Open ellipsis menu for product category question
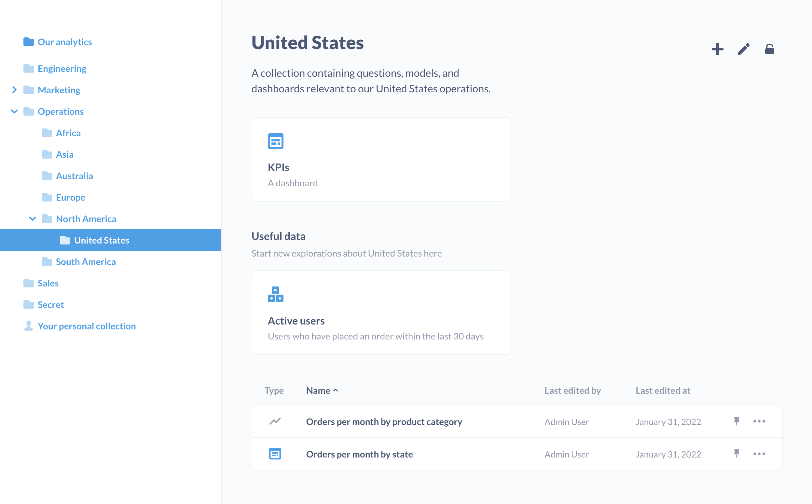This screenshot has width=812, height=504. (759, 421)
